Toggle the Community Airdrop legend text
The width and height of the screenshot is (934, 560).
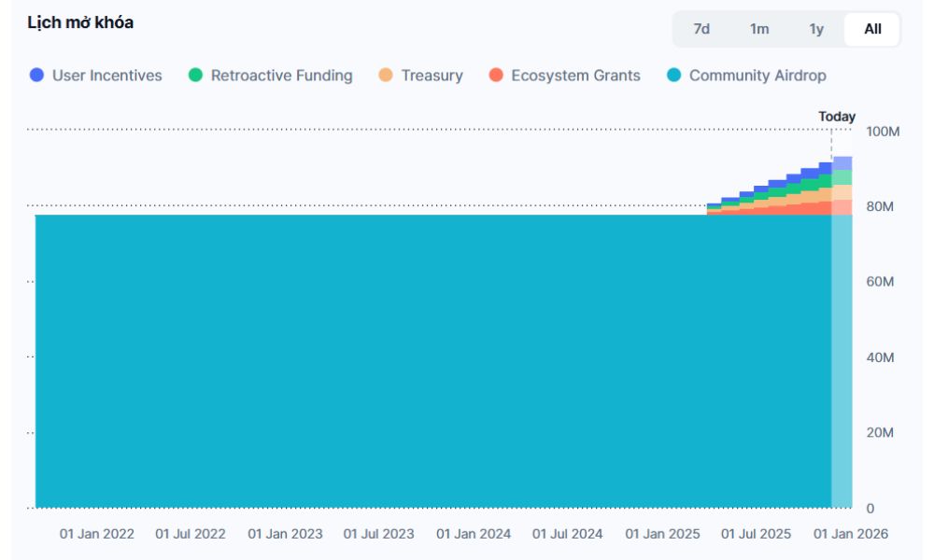pyautogui.click(x=757, y=76)
